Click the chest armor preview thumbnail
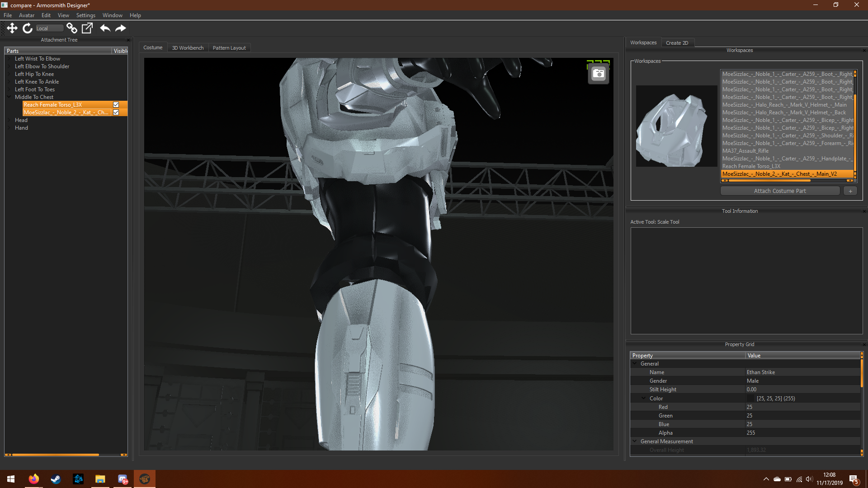Screen dimensions: 868x488 676,126
